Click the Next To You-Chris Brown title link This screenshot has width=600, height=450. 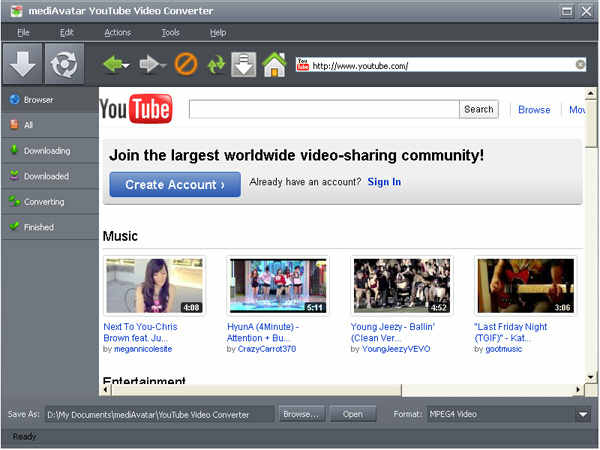click(x=140, y=333)
